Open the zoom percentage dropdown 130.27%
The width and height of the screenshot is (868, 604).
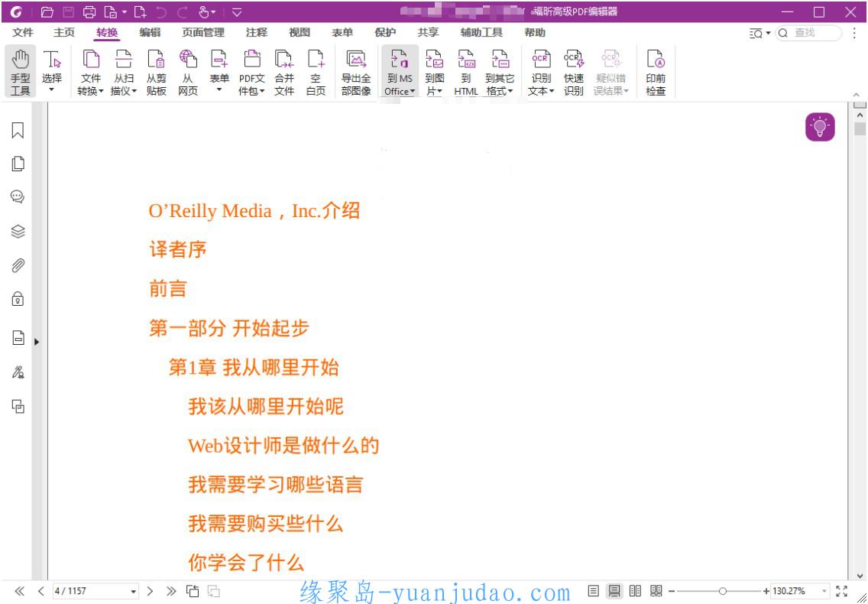824,591
